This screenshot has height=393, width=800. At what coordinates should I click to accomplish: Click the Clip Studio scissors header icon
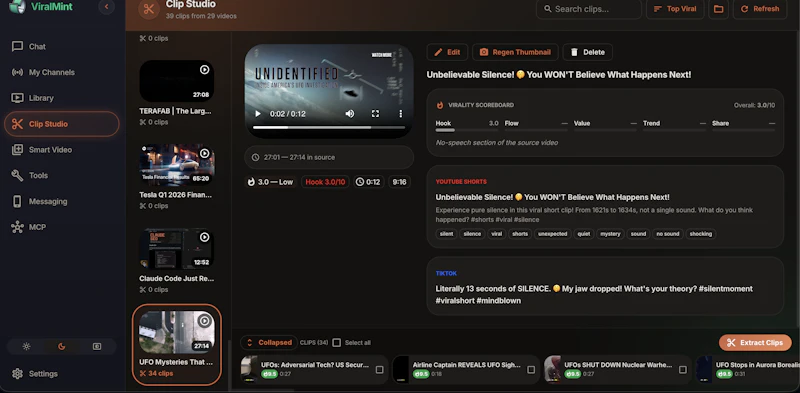pyautogui.click(x=149, y=9)
